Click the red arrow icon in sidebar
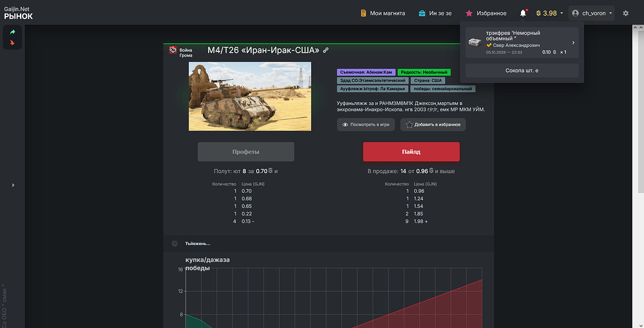Image resolution: width=644 pixels, height=328 pixels. [12, 42]
